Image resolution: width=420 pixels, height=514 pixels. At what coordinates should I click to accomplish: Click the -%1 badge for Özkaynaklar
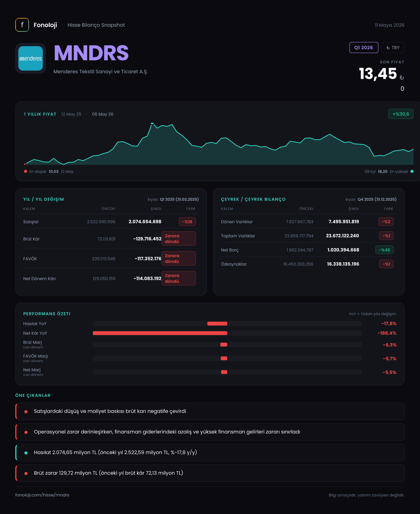[386, 264]
